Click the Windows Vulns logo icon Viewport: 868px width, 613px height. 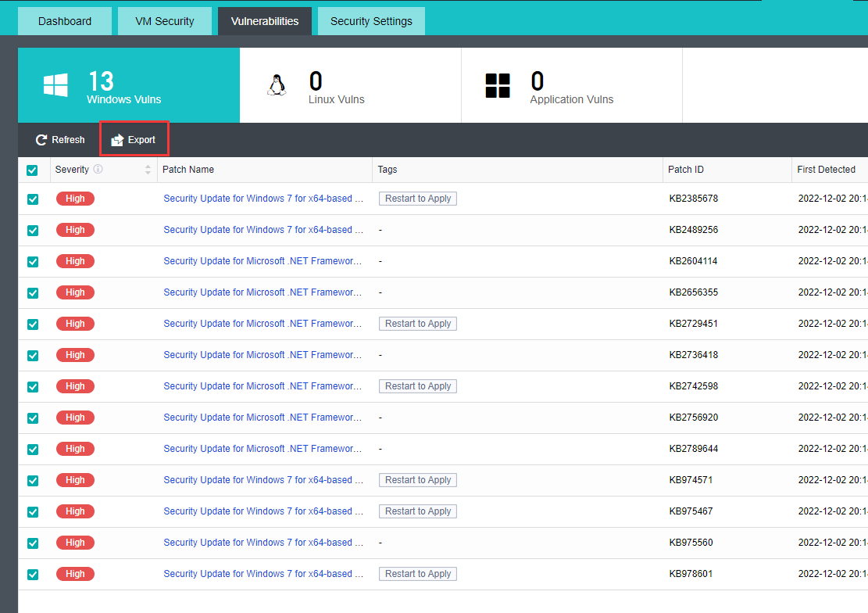point(55,85)
